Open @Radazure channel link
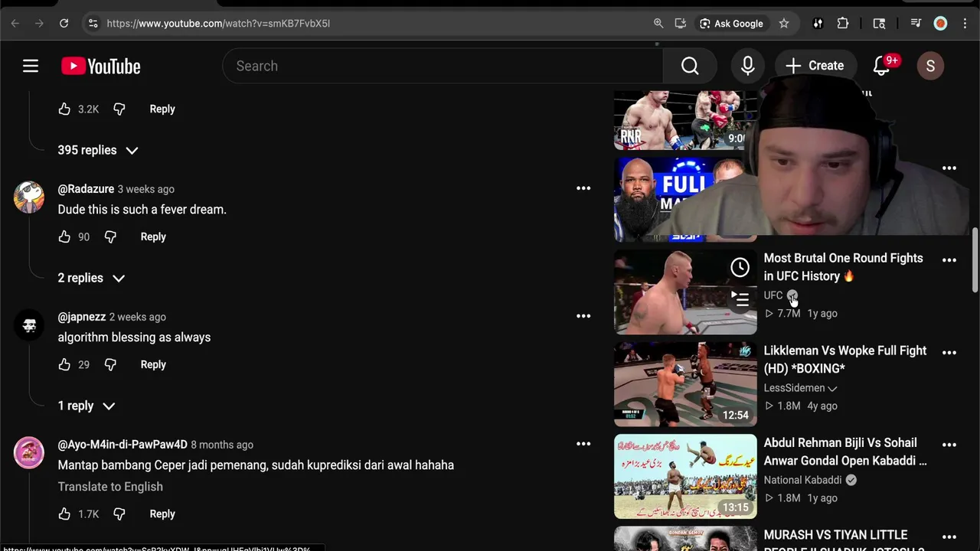The image size is (980, 551). tap(86, 189)
